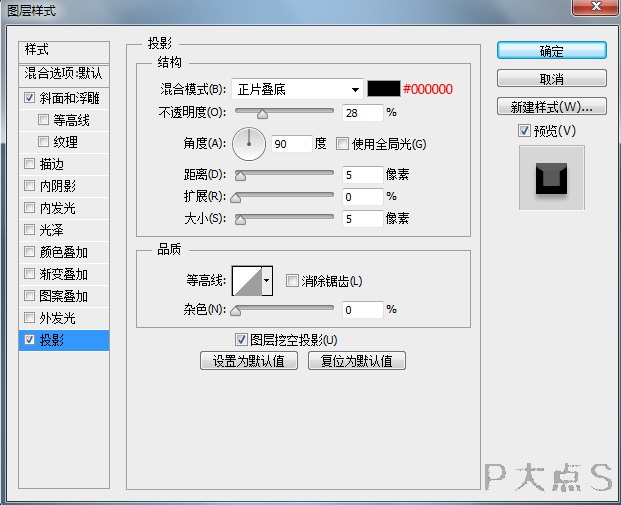Viewport: 621px width, 505px height.
Task: Open the 等高线 contour picker arrow
Action: tap(267, 280)
